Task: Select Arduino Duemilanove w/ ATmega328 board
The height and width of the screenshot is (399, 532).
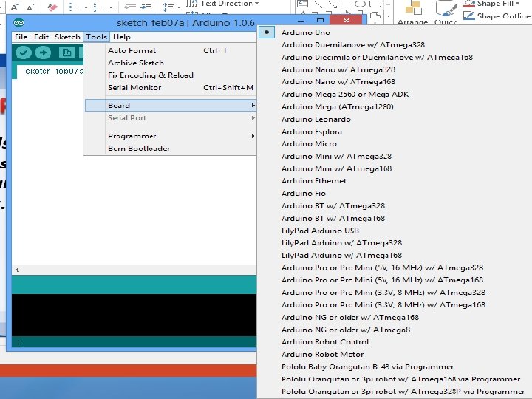Action: pyautogui.click(x=353, y=45)
